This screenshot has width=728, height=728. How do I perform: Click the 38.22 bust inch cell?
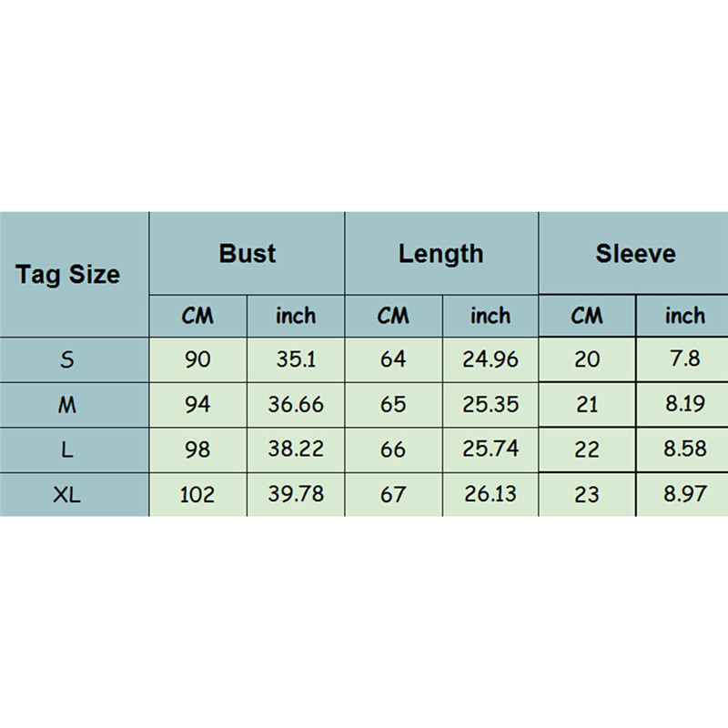(x=296, y=450)
